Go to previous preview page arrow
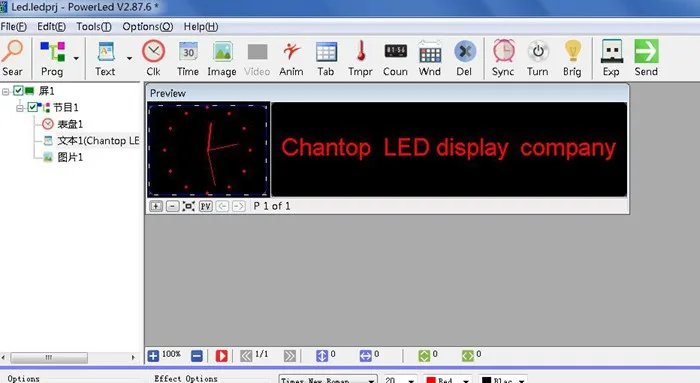The width and height of the screenshot is (700, 383). pos(222,206)
